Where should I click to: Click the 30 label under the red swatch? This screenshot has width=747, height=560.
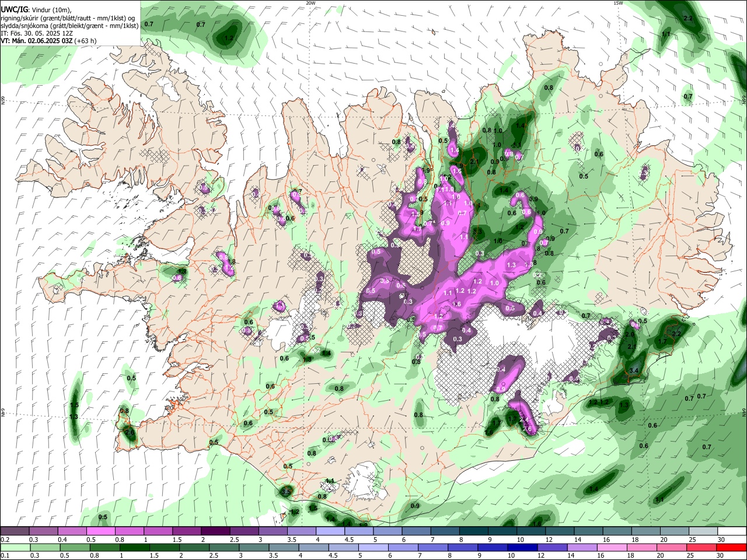(721, 555)
